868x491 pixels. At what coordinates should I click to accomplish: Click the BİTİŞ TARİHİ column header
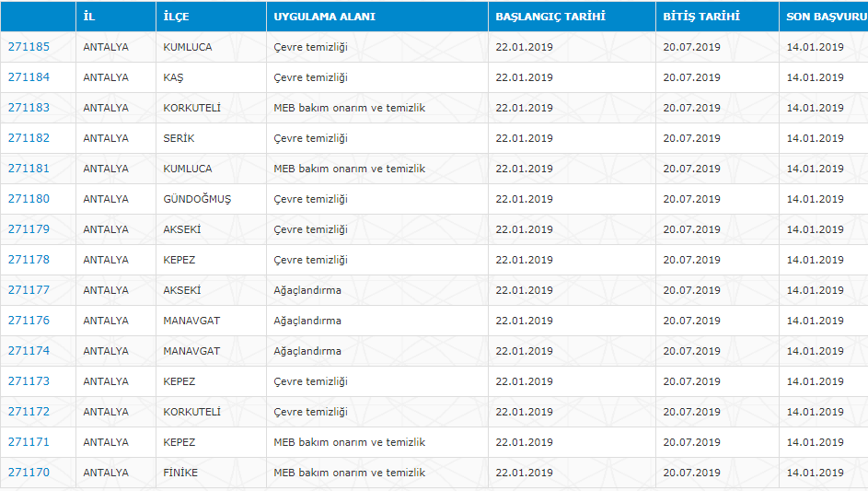click(701, 17)
